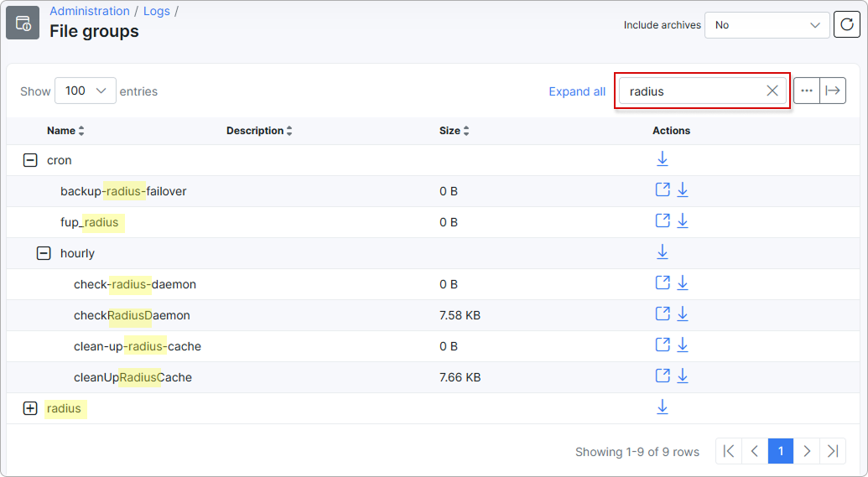This screenshot has height=477, width=868.
Task: Go to the previous page
Action: (755, 451)
